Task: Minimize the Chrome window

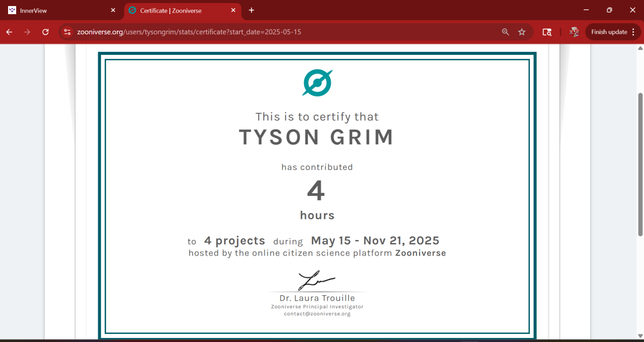Action: tap(586, 10)
